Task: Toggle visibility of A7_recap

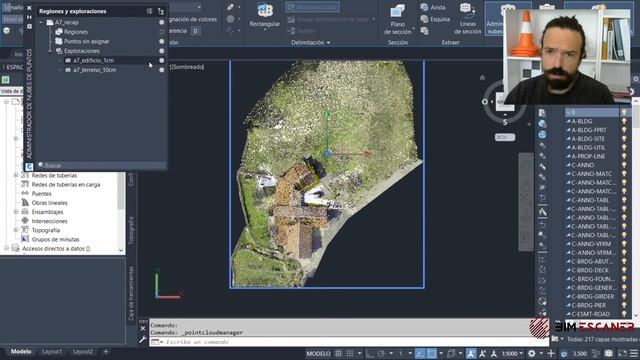Action: 162,22
